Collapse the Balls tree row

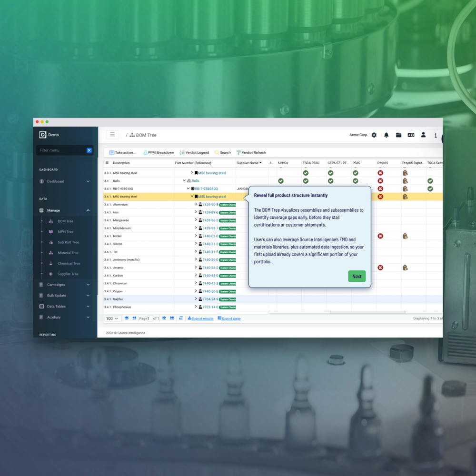point(184,180)
